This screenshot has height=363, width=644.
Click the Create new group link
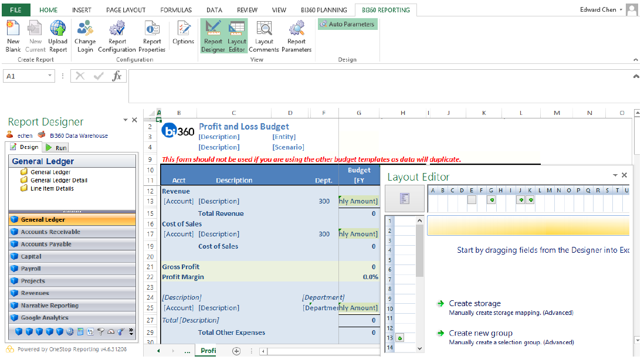tap(480, 333)
